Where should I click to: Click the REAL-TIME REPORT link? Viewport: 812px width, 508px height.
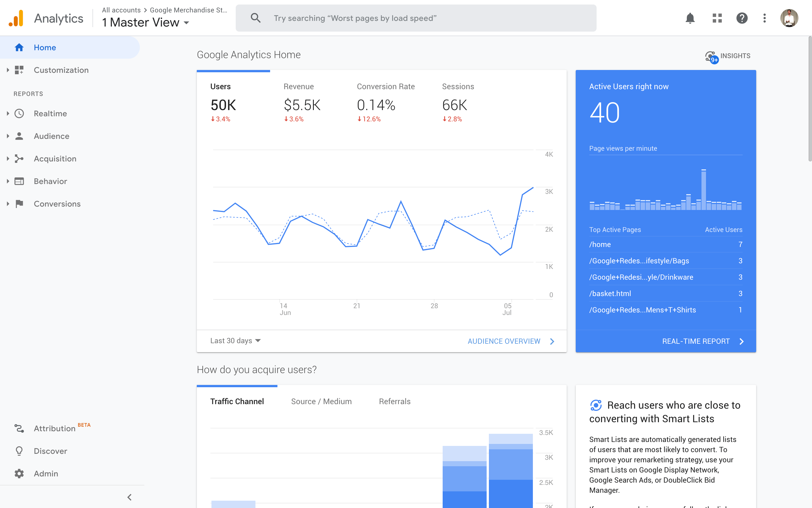pos(696,341)
